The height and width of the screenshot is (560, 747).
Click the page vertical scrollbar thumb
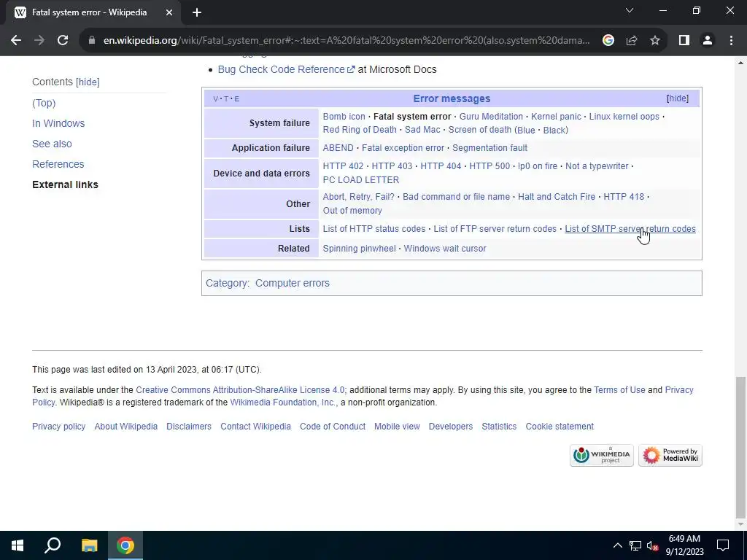(740, 448)
